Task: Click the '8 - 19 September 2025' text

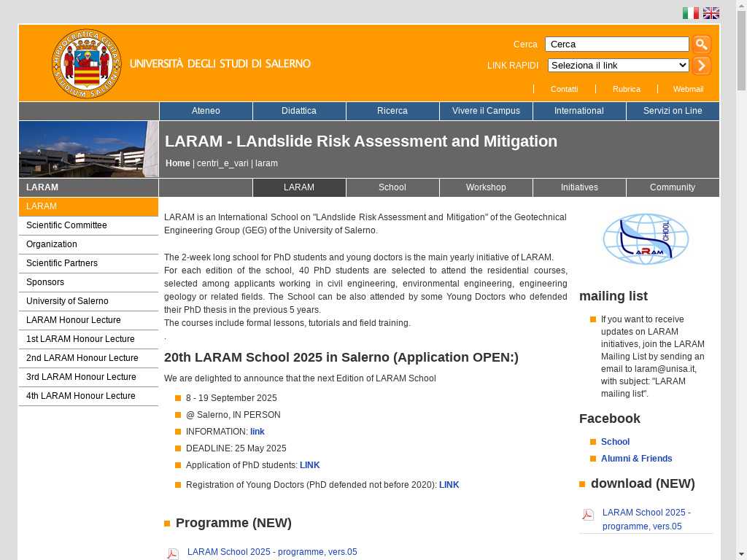Action: 231,398
